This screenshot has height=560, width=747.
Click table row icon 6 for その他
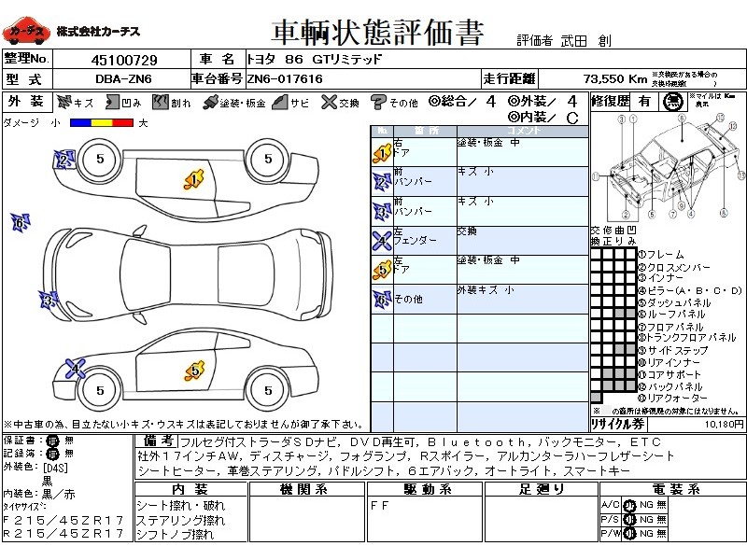[382, 300]
